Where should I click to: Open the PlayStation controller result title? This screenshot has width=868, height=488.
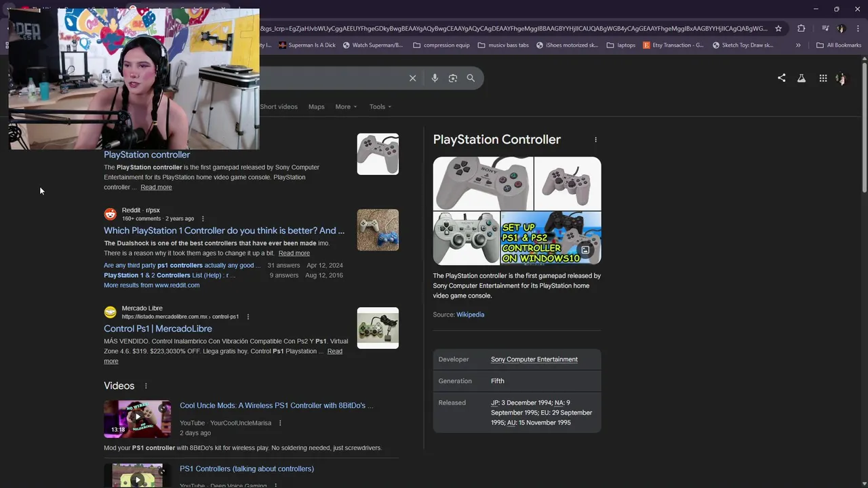147,155
